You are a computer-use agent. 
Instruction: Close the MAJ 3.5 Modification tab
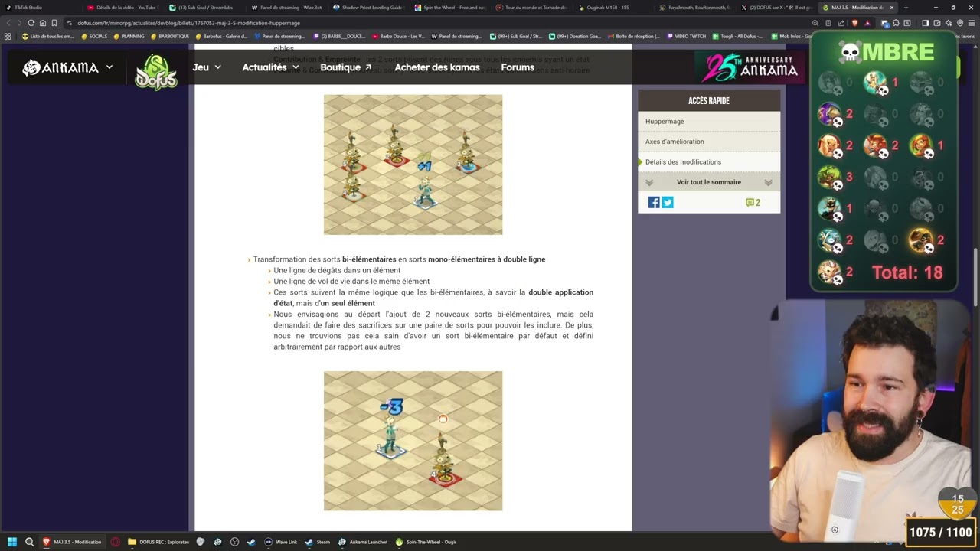891,8
